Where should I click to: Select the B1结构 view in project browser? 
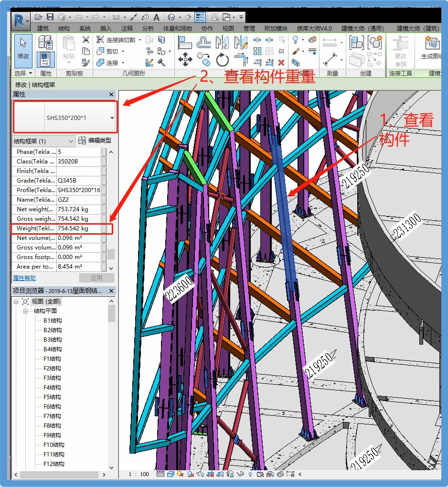53,321
